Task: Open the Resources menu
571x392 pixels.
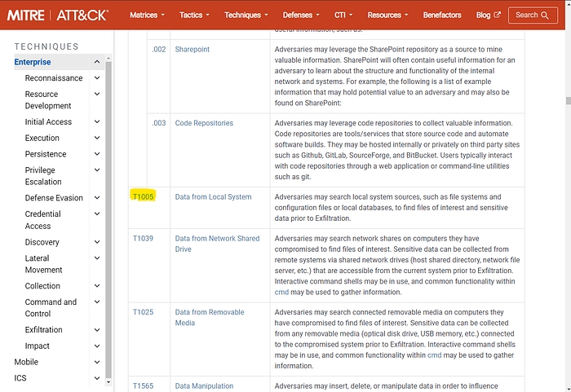Action: 388,15
